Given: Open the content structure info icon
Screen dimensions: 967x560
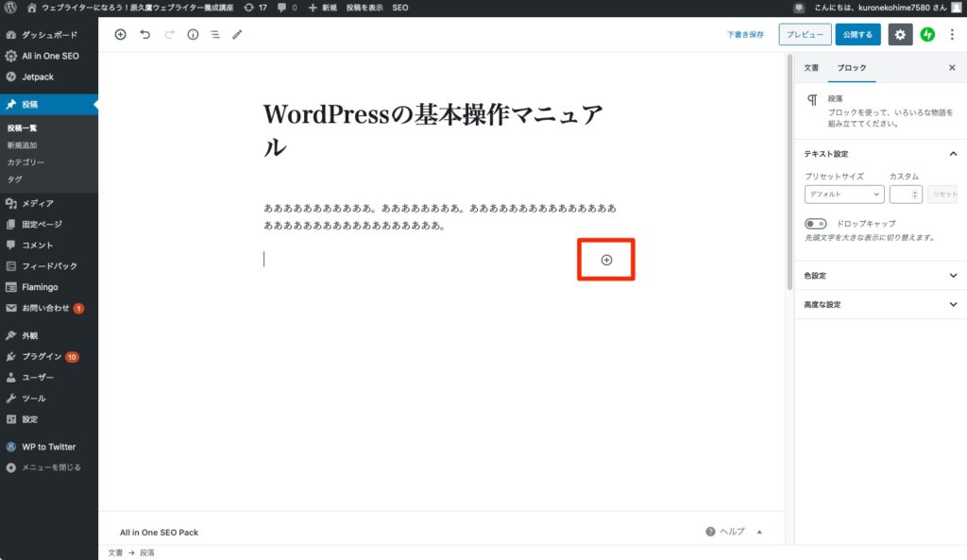Looking at the screenshot, I should (x=193, y=35).
